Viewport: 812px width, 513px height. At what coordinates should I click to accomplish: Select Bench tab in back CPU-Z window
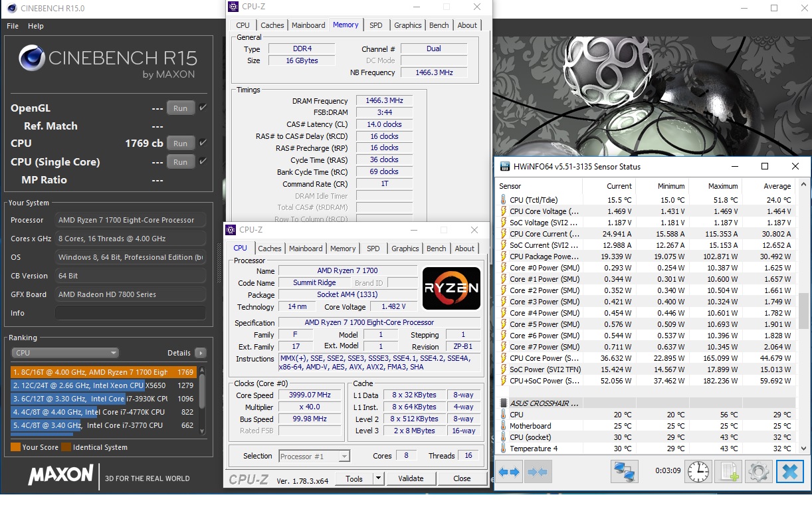point(439,25)
